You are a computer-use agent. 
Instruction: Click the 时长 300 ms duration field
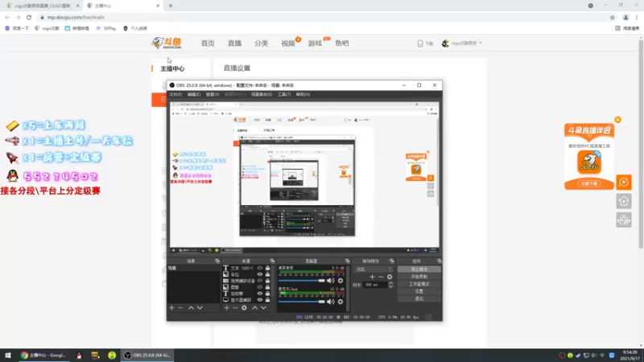point(375,285)
